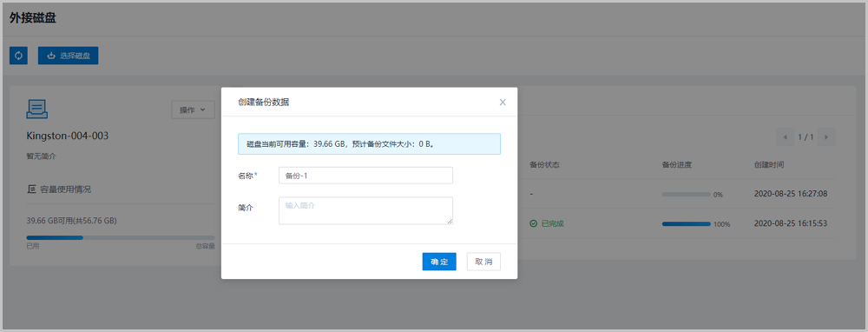Click the 备份状态 column header
Viewport: 868px width, 332px height.
click(544, 164)
